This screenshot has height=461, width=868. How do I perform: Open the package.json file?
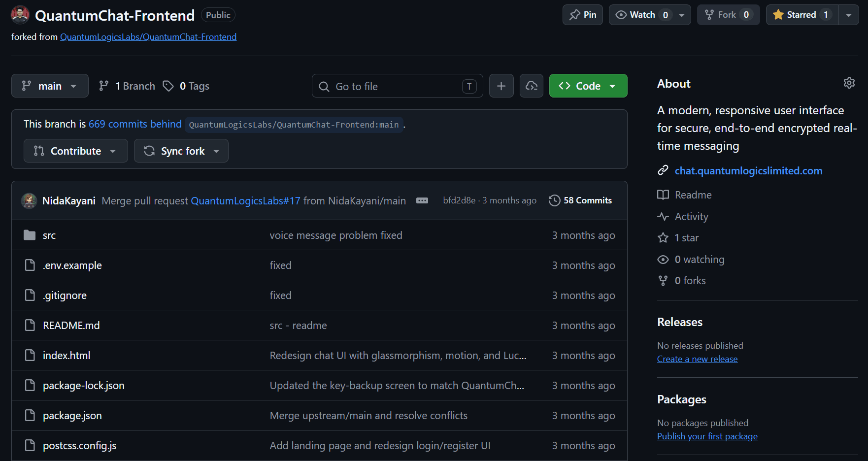[72, 416]
